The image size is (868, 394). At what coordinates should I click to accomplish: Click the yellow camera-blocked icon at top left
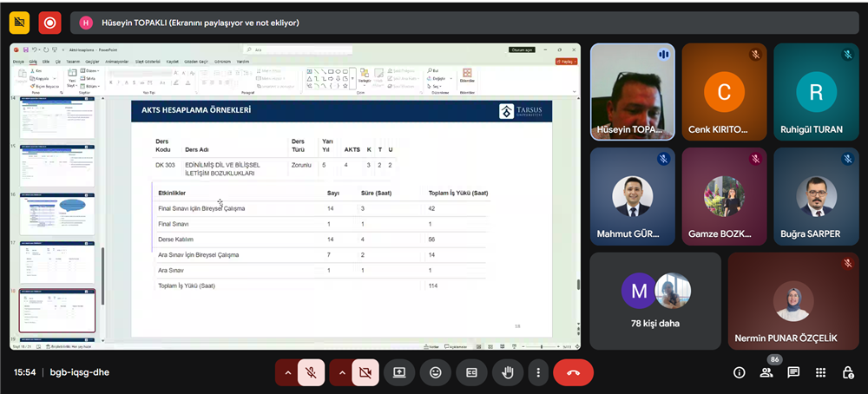[x=19, y=23]
